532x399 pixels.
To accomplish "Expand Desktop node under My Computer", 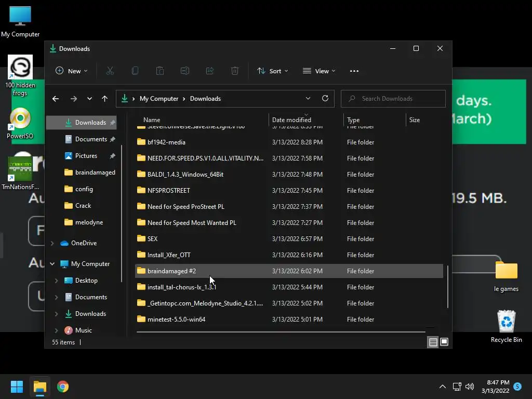I will [56, 280].
